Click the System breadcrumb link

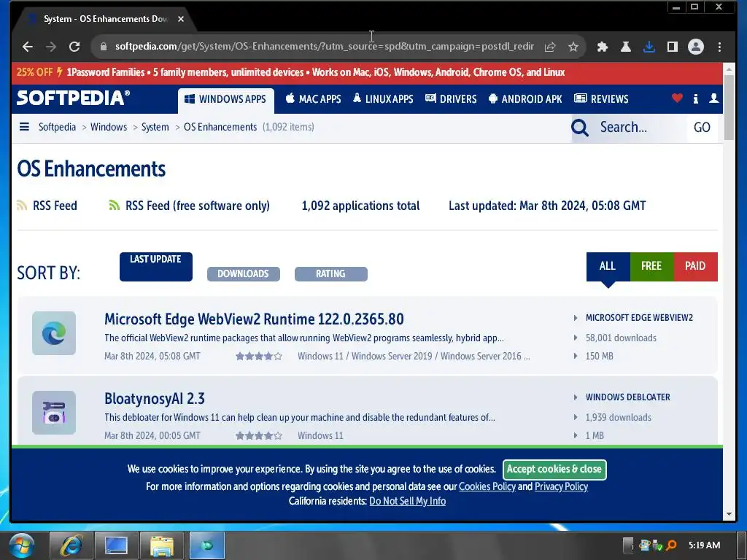coord(155,127)
